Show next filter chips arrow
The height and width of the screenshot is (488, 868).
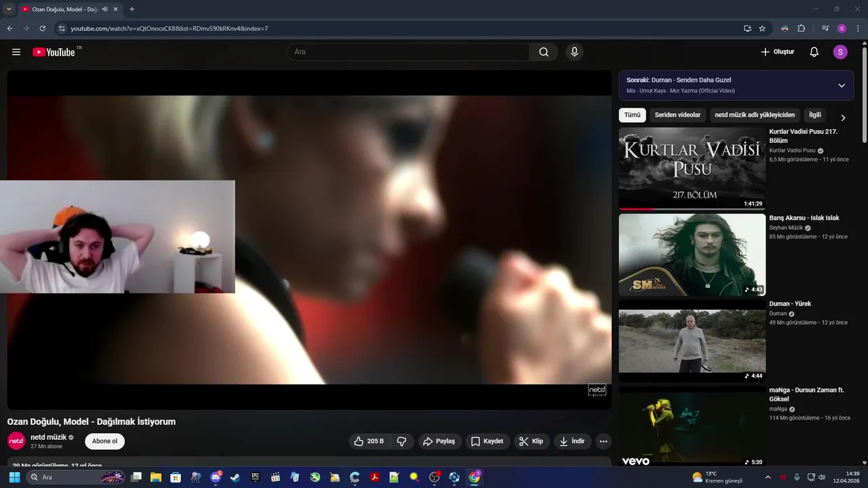coord(843,117)
